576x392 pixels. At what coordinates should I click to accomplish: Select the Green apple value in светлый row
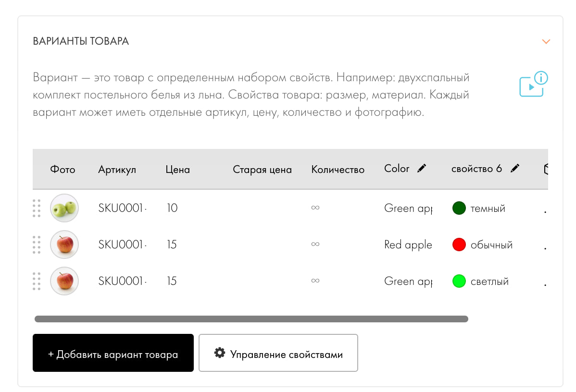(x=408, y=282)
